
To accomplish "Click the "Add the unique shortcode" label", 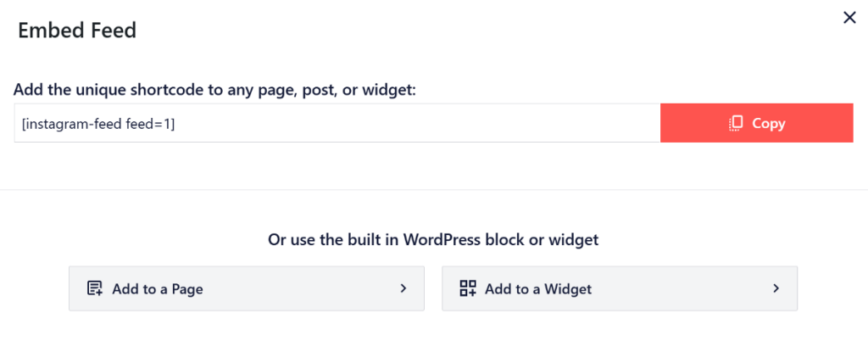I will (214, 89).
